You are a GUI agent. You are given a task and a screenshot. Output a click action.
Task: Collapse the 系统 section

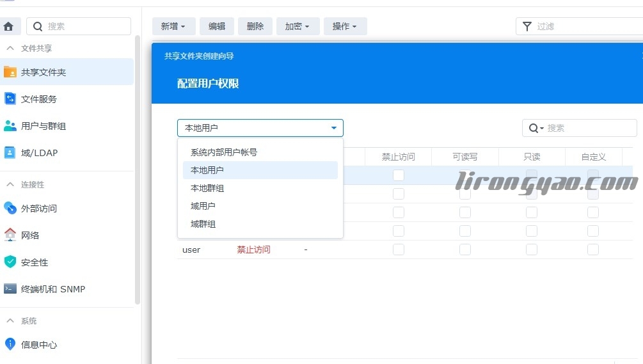pos(10,320)
